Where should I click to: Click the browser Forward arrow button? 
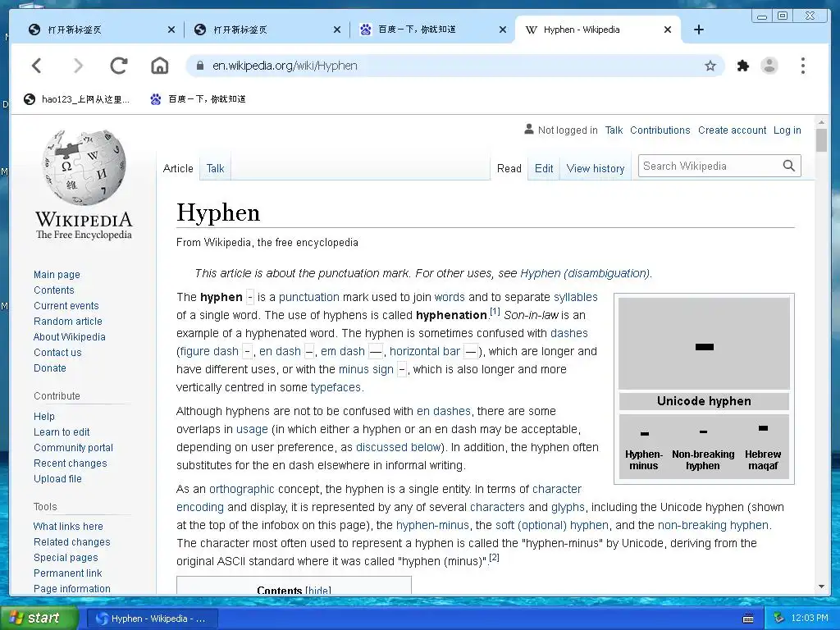[78, 66]
